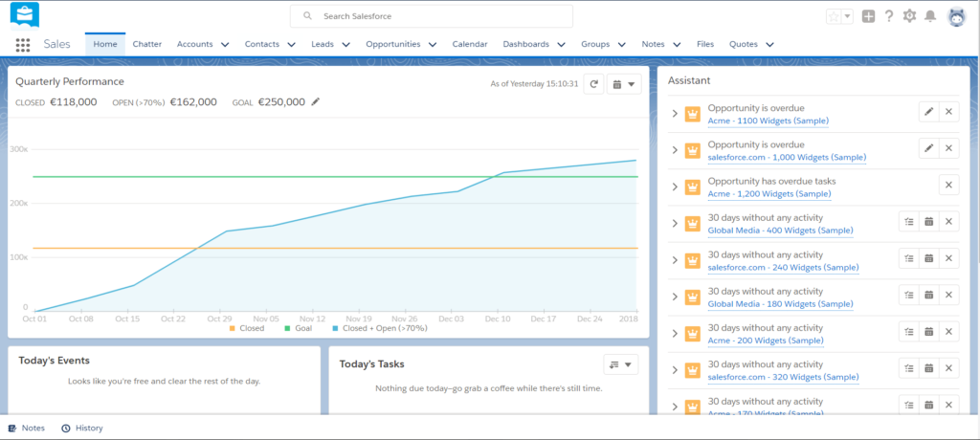Dismiss the salesforce.com - 320 Widgets recommendation

point(948,368)
